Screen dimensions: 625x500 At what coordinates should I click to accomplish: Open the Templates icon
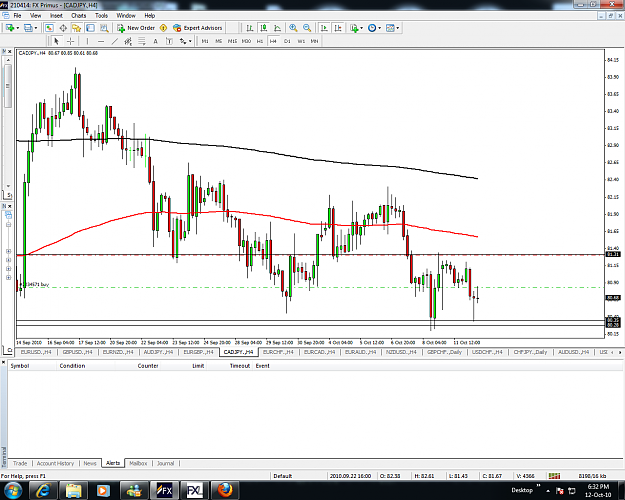pyautogui.click(x=390, y=28)
